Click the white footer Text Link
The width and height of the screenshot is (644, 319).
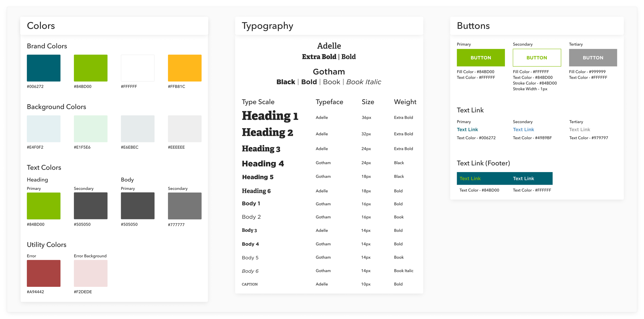(x=523, y=178)
